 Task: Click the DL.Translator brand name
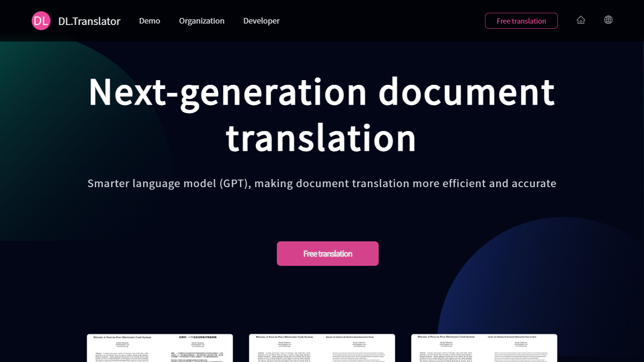[90, 21]
